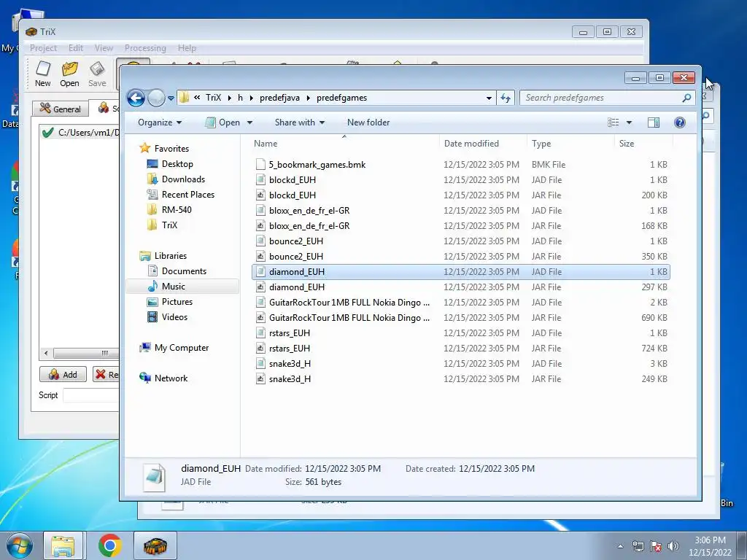
Task: Click the Explorer forward arrow button
Action: point(156,98)
